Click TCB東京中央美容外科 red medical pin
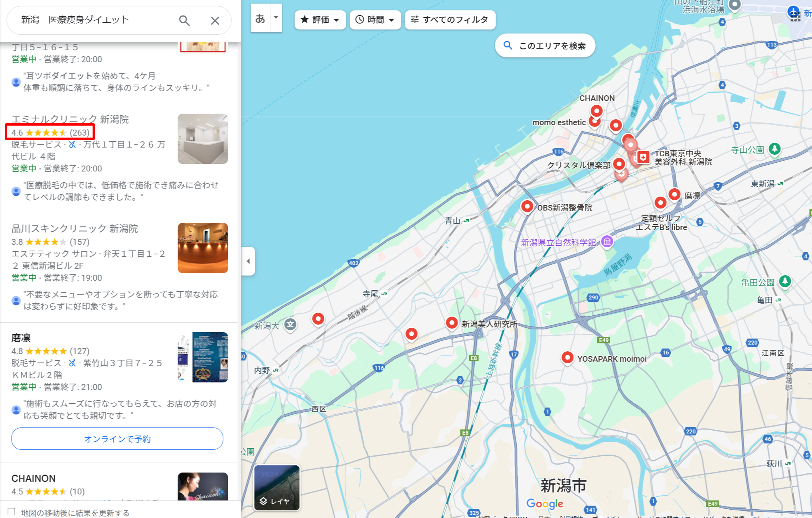The height and width of the screenshot is (518, 812). (x=643, y=157)
